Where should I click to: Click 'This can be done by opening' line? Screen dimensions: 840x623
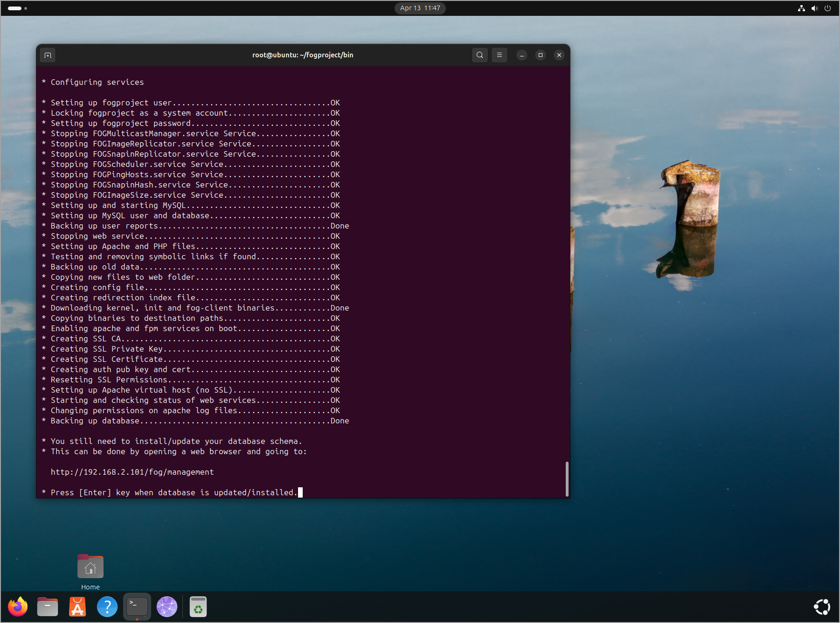click(174, 451)
